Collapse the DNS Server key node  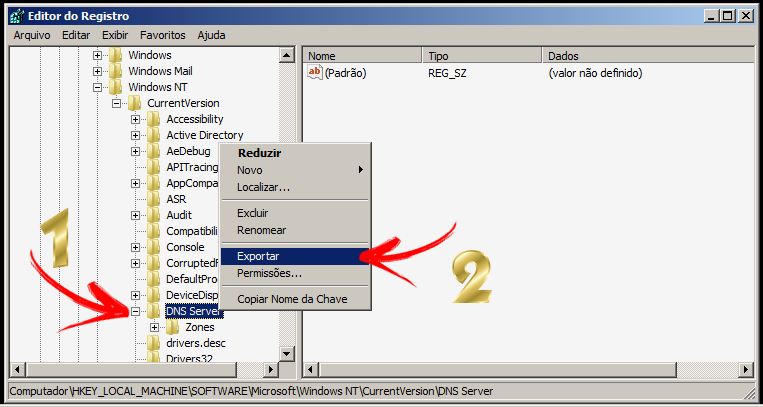135,311
